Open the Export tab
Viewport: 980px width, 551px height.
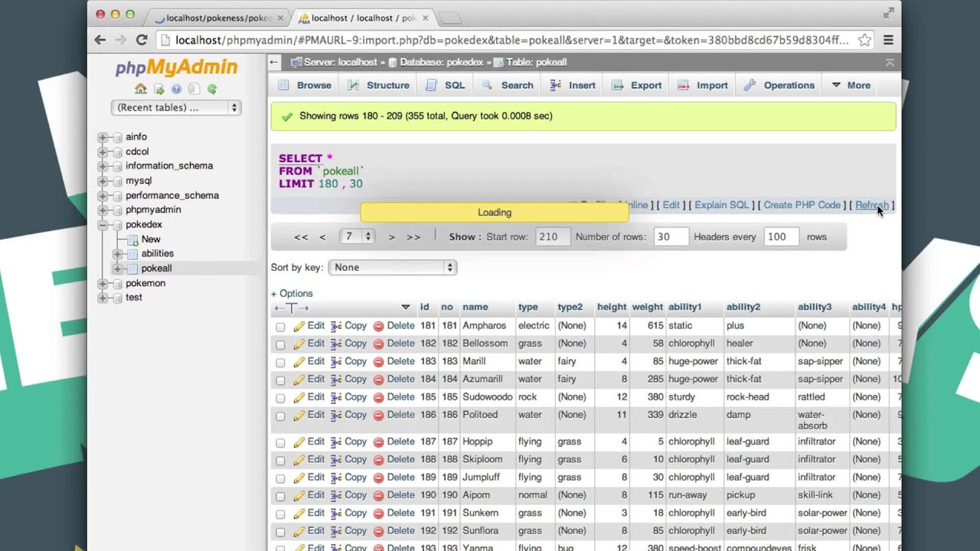pyautogui.click(x=636, y=85)
